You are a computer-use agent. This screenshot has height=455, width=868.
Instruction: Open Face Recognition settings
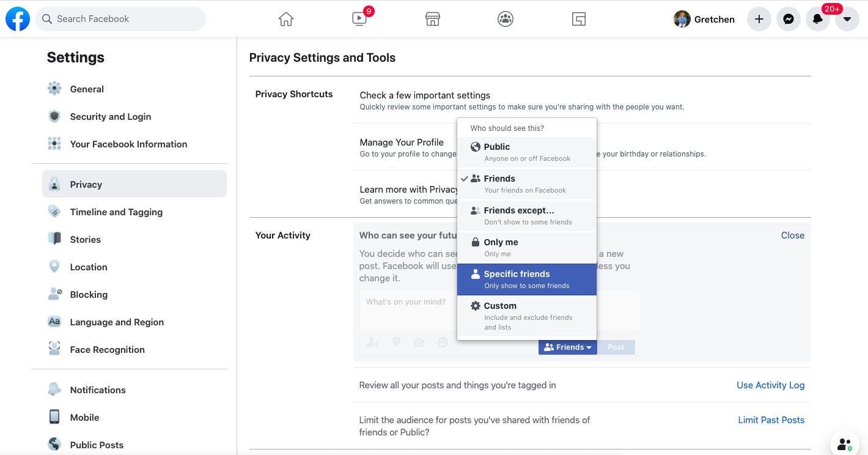134,349
